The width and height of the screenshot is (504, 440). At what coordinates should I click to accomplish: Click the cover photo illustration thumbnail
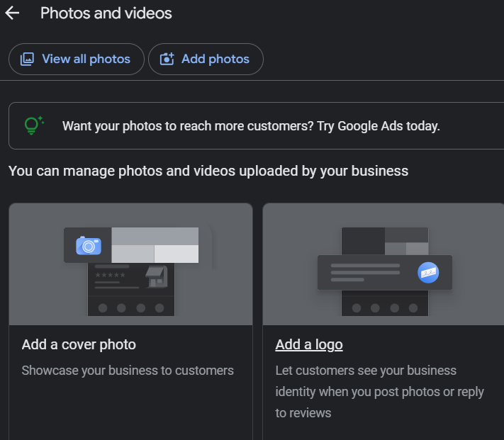(131, 264)
